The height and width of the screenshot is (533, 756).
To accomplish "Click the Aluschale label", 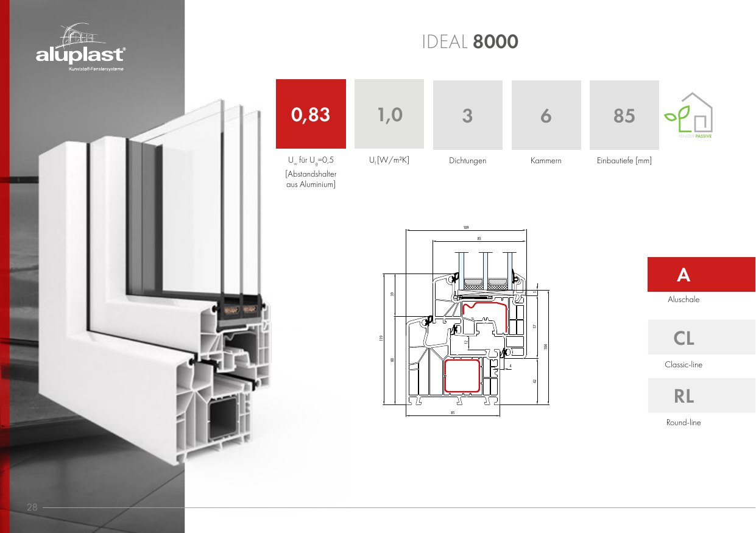I will pyautogui.click(x=684, y=300).
